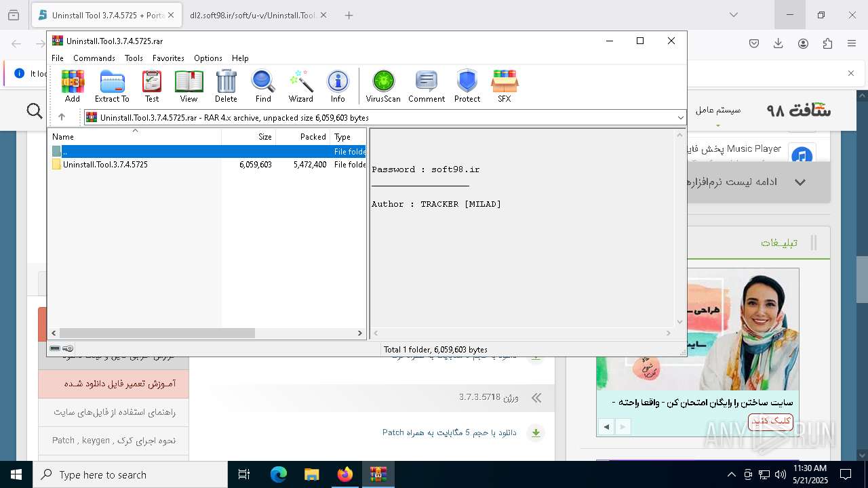Image resolution: width=868 pixels, height=488 pixels.
Task: Open download link with Patch, 5 MB
Action: [x=449, y=432]
